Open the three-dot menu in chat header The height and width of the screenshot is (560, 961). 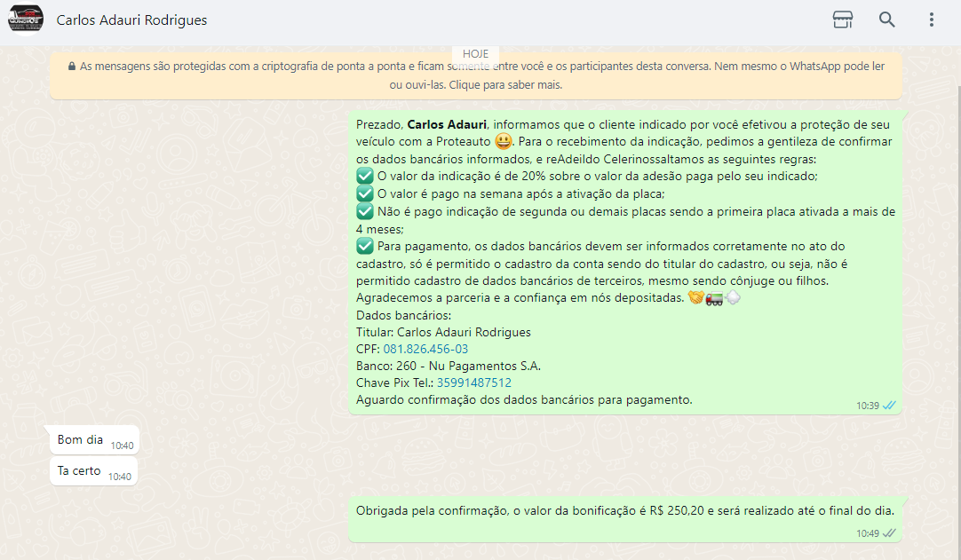[931, 20]
